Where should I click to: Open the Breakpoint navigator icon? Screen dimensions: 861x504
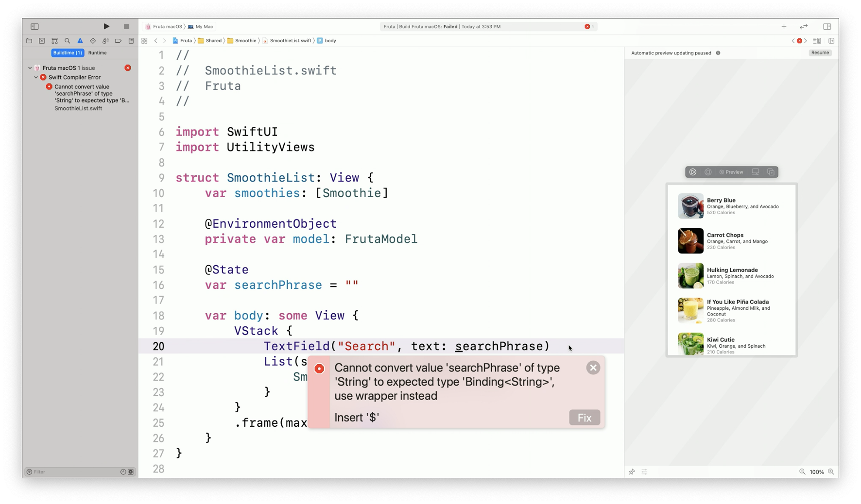pyautogui.click(x=118, y=41)
